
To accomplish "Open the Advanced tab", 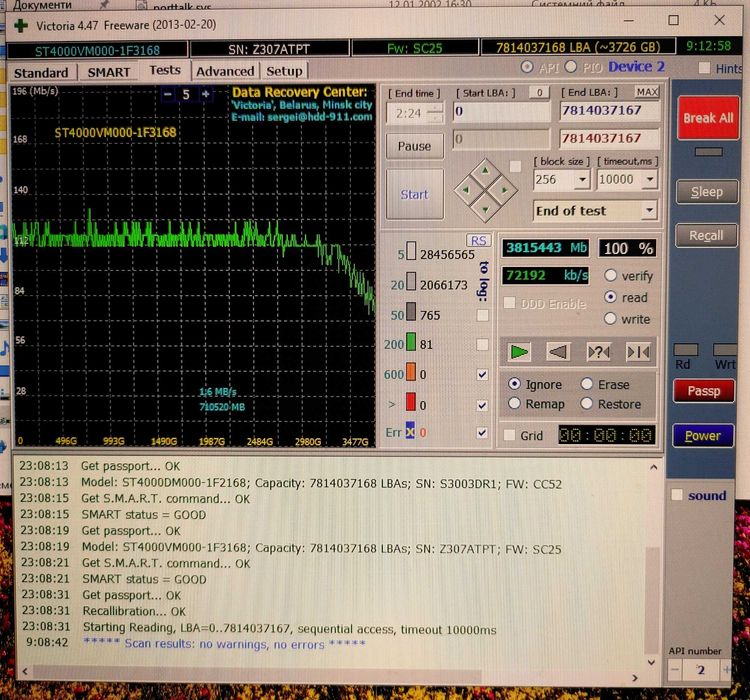I will [225, 71].
